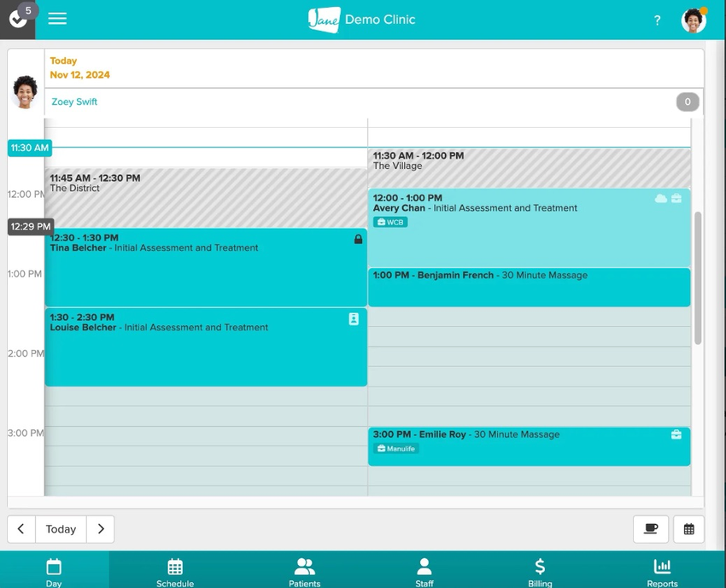Click Zoey Swift's staff photo beside the schedule
The height and width of the screenshot is (588, 726).
[25, 92]
